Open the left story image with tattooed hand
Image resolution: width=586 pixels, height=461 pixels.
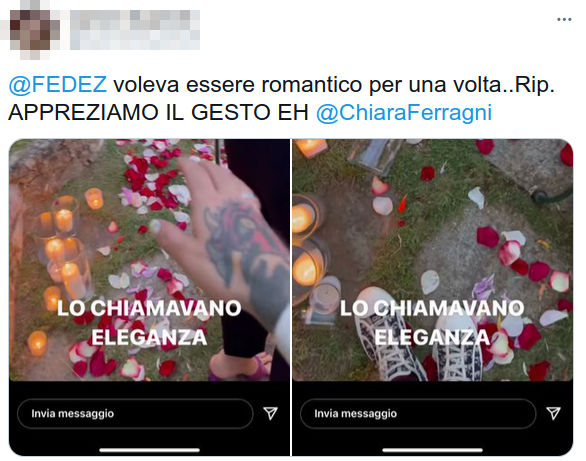point(149,260)
